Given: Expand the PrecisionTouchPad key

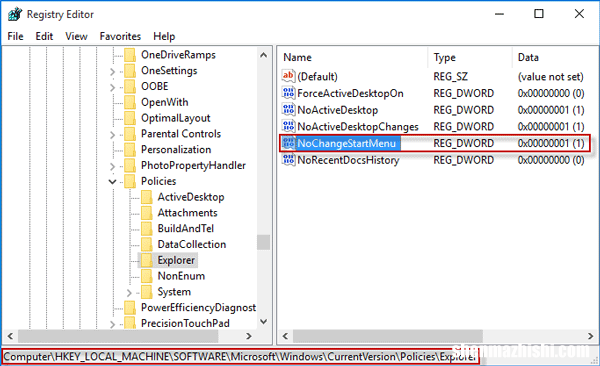Looking at the screenshot, I should (x=112, y=324).
